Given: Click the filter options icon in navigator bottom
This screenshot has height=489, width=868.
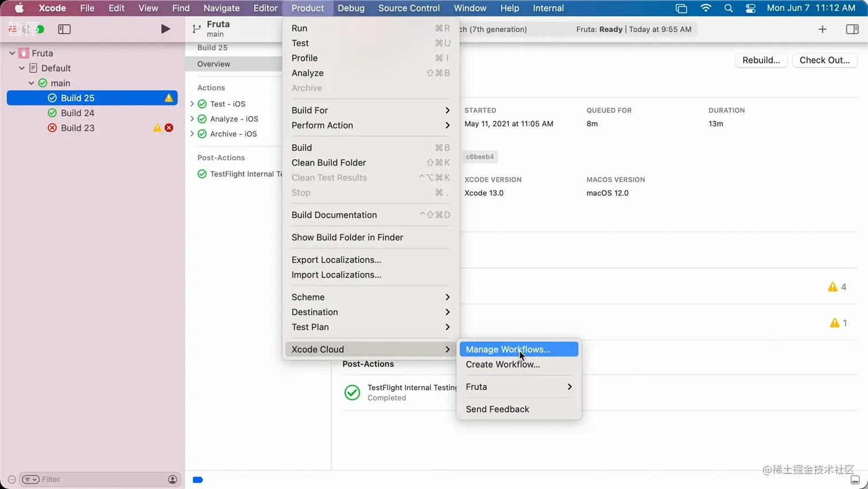Looking at the screenshot, I should (30, 479).
